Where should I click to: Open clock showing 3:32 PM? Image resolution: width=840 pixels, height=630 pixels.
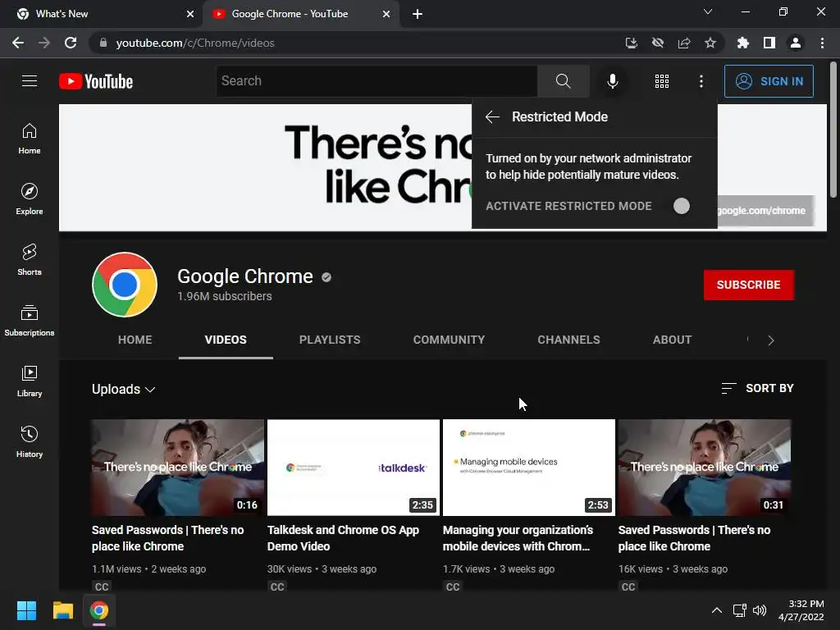click(x=801, y=610)
